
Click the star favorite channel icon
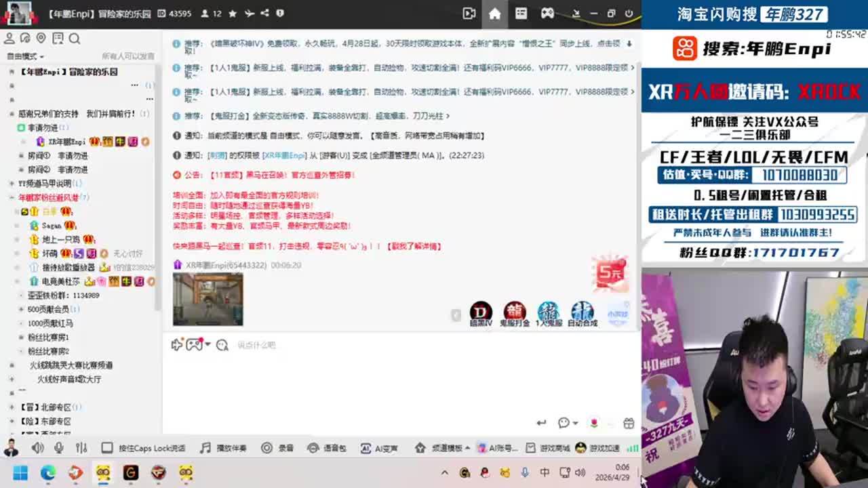[233, 14]
